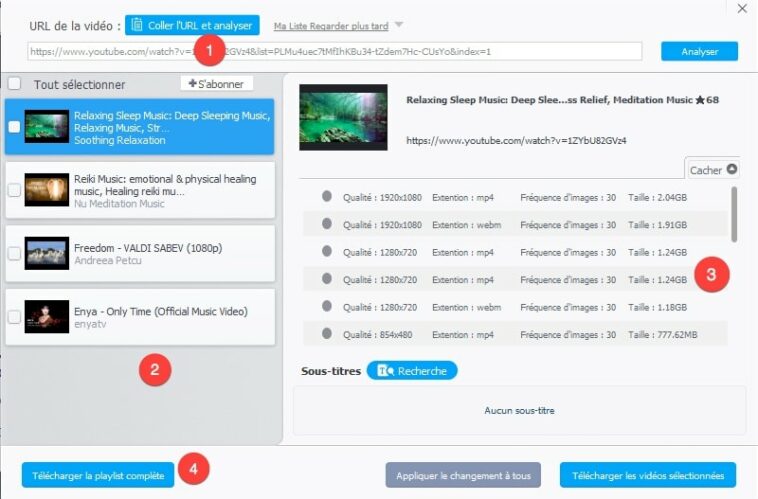This screenshot has width=758, height=499.
Task: Click the Enya Only Time video thumbnail
Action: point(46,317)
